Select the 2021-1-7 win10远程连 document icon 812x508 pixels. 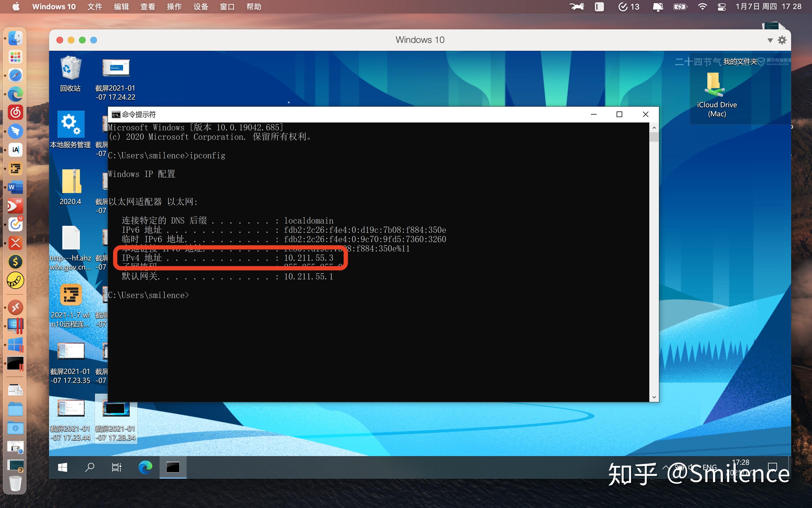coord(70,306)
